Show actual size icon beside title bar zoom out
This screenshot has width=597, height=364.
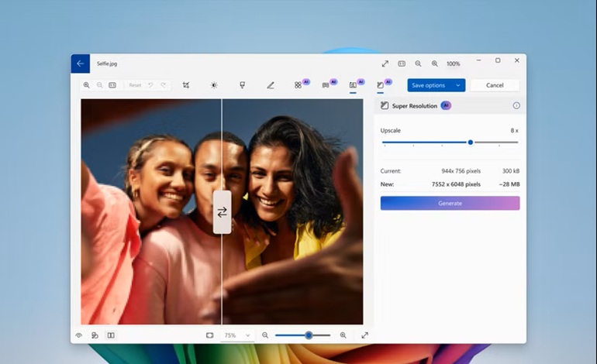(402, 64)
